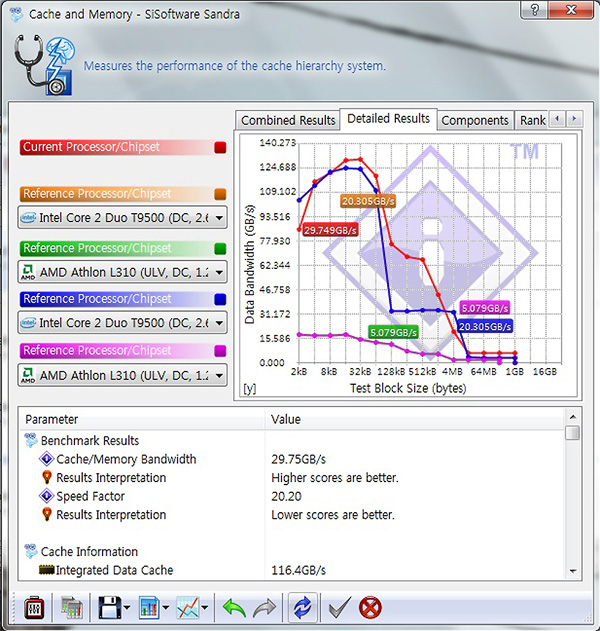Click the 'Lower scores are better.' text
Image resolution: width=600 pixels, height=631 pixels.
[x=333, y=515]
